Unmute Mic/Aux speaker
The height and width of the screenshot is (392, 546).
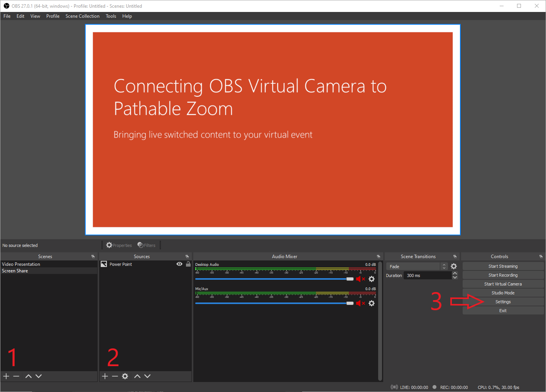[x=360, y=303]
